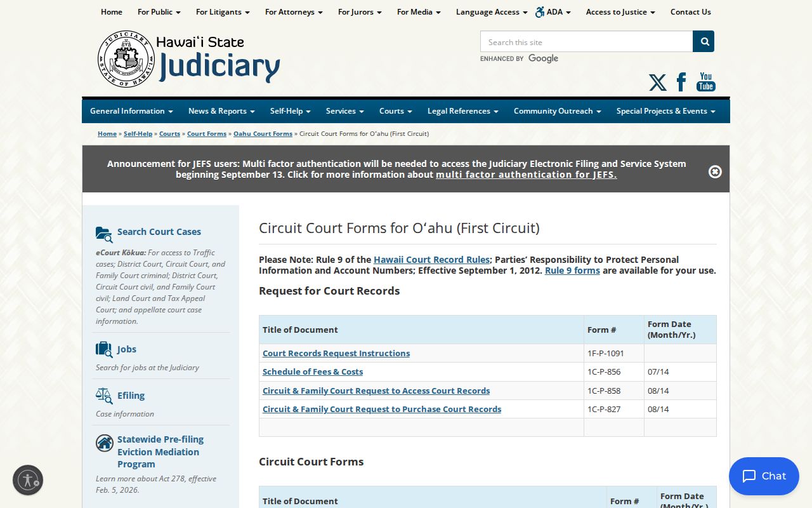Open multi factor authentication for JEFS link
Image resolution: width=812 pixels, height=508 pixels.
coord(526,175)
